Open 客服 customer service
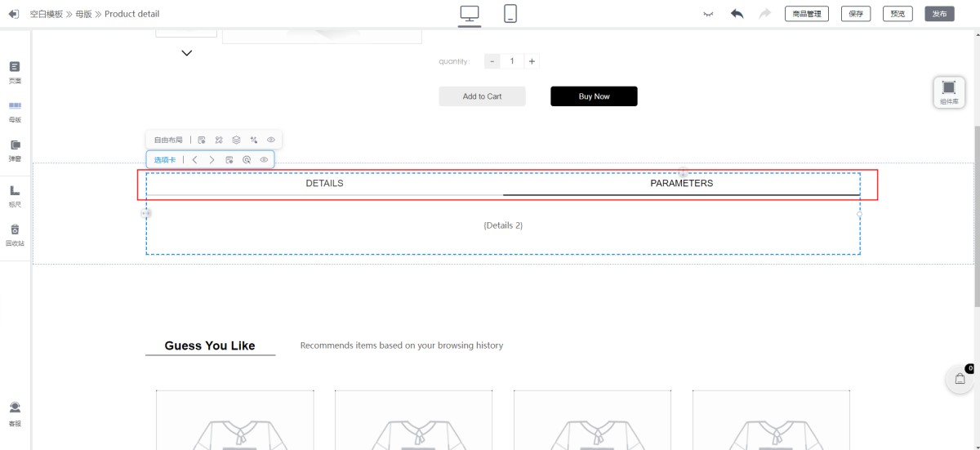This screenshot has height=450, width=980. [x=15, y=413]
